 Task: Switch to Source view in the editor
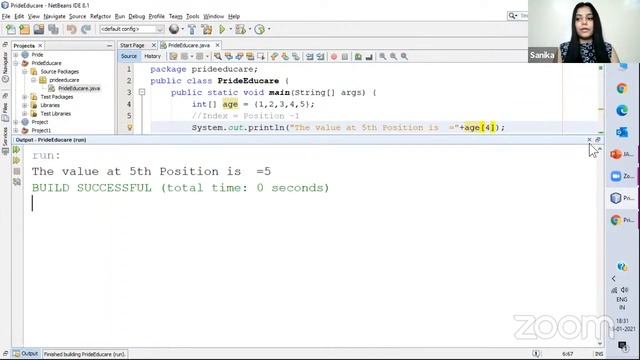pos(129,56)
